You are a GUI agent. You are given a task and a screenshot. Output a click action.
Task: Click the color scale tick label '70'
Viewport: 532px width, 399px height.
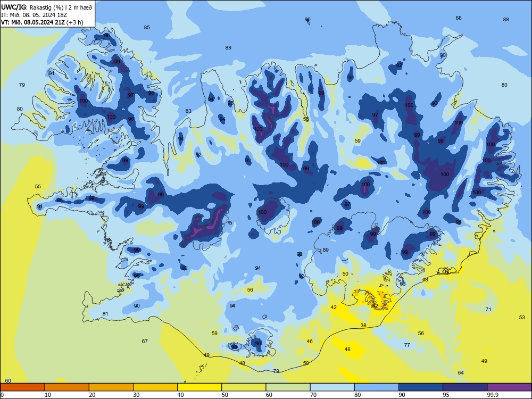click(313, 395)
